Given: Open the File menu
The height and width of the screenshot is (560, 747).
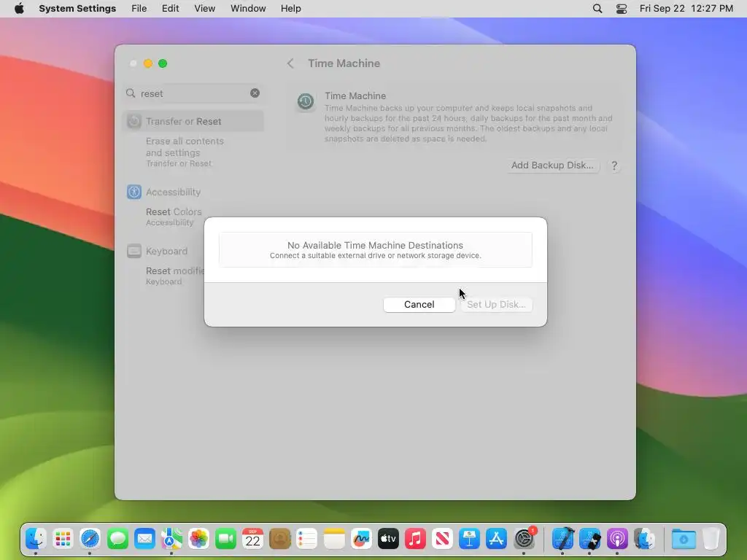Looking at the screenshot, I should click(x=139, y=9).
